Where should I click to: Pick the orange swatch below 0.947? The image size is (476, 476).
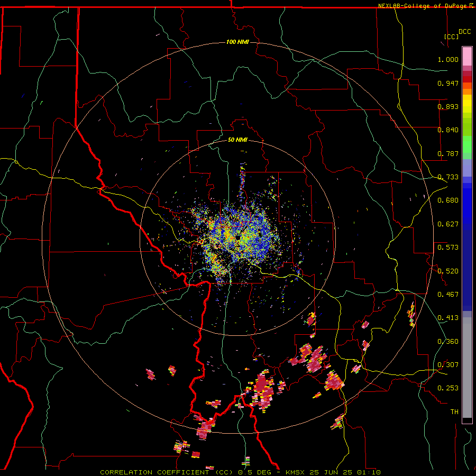[x=467, y=91]
